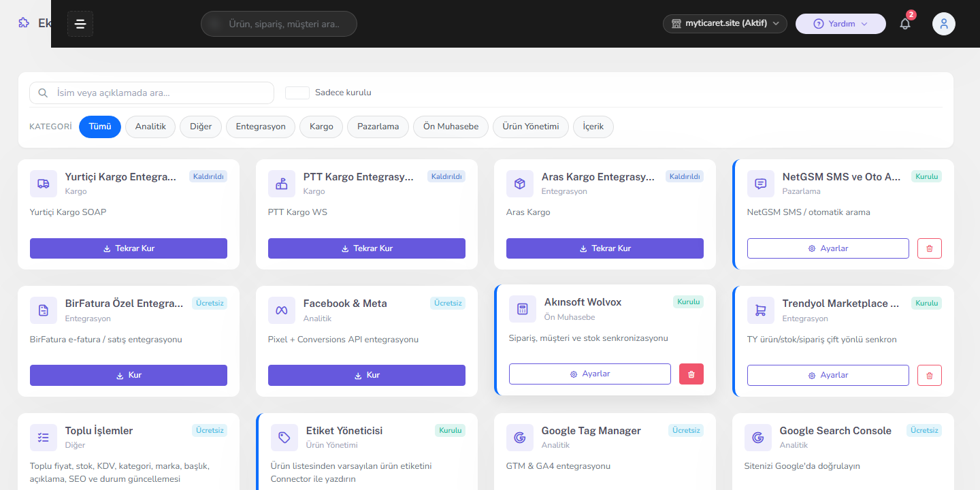Toggle the Sadece kurulu switch

coord(297,93)
